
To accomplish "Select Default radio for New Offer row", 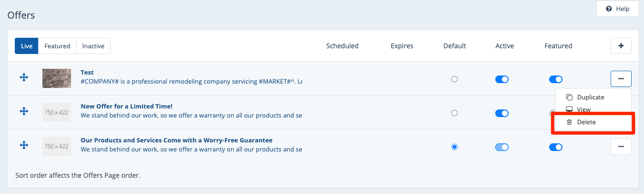I will click(x=454, y=113).
